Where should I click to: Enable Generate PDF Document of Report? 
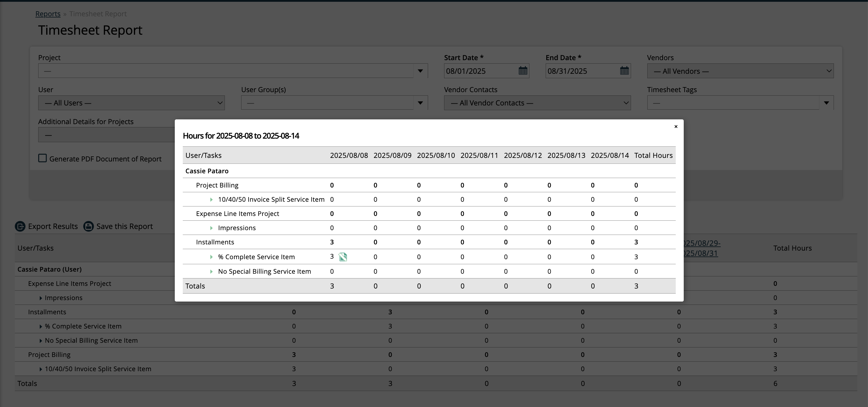(x=42, y=158)
